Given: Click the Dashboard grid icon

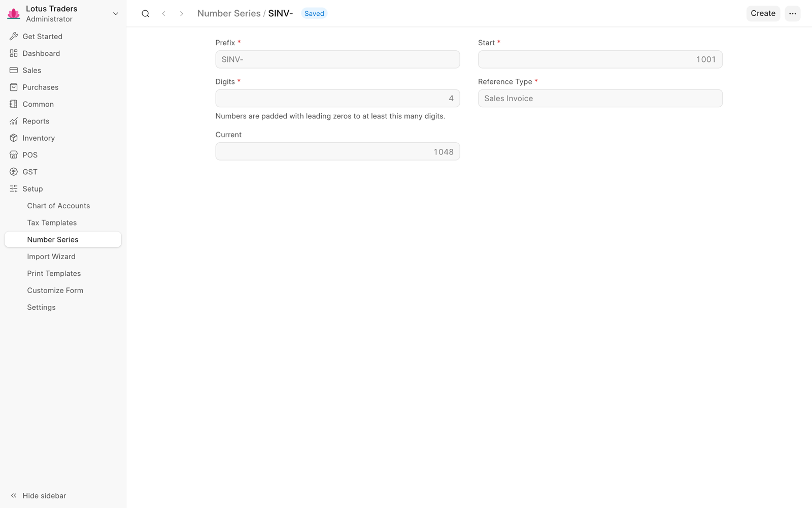Looking at the screenshot, I should [14, 53].
